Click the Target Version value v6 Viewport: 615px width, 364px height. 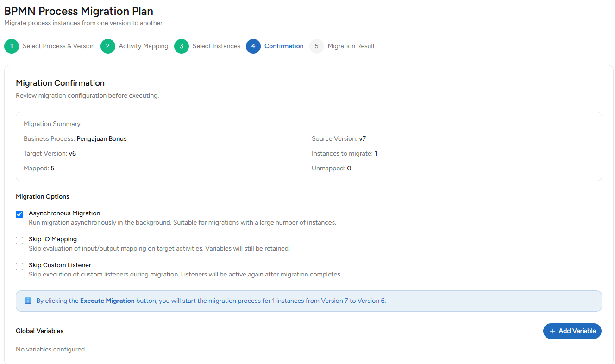[x=72, y=153]
